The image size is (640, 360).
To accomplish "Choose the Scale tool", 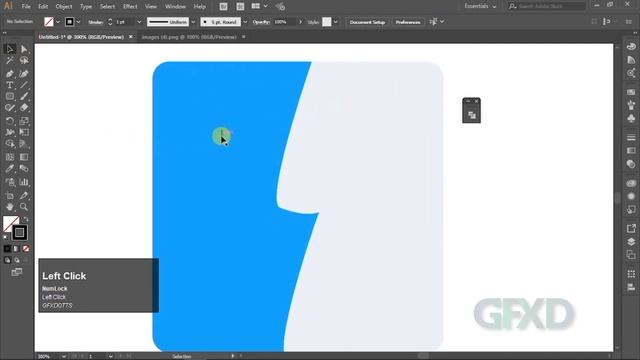I will coord(24,121).
